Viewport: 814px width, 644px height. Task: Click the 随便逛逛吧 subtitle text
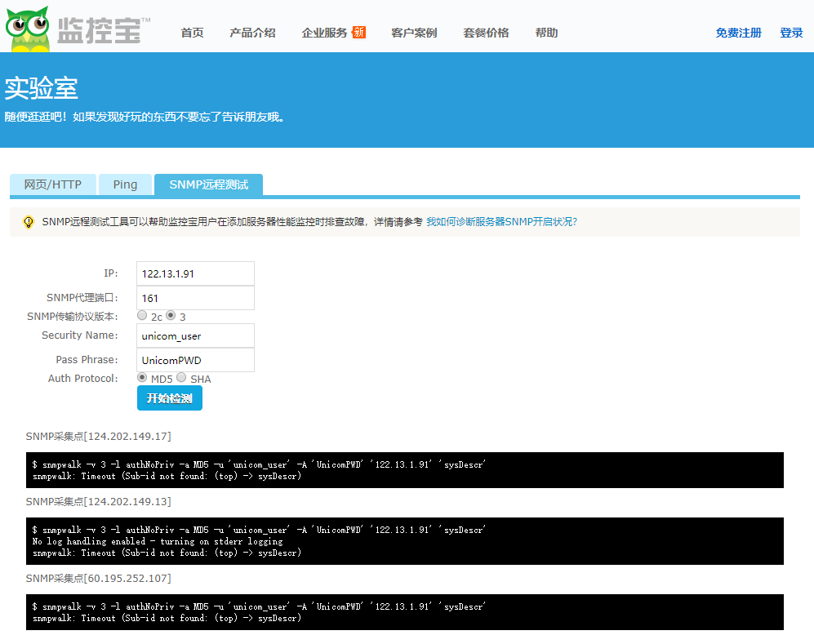[145, 117]
